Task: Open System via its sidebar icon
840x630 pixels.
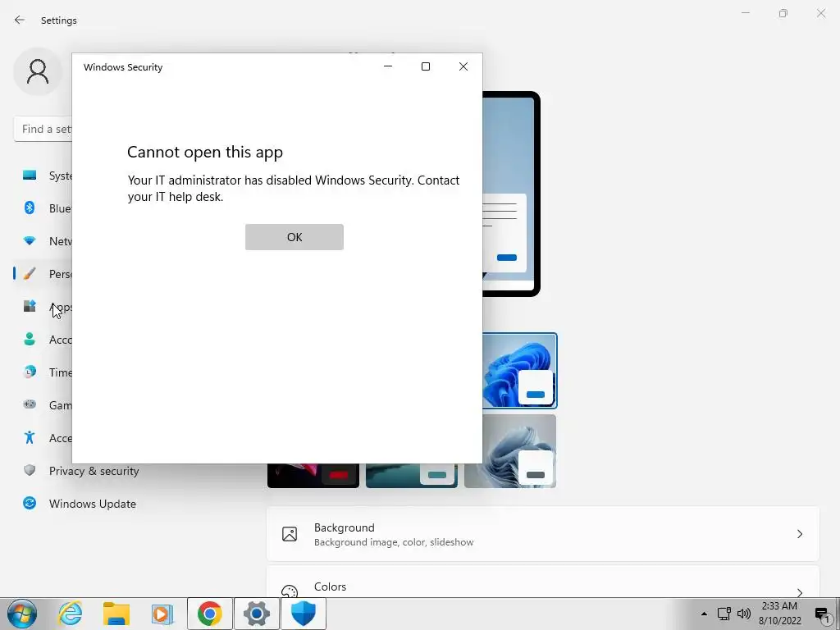Action: pos(30,176)
